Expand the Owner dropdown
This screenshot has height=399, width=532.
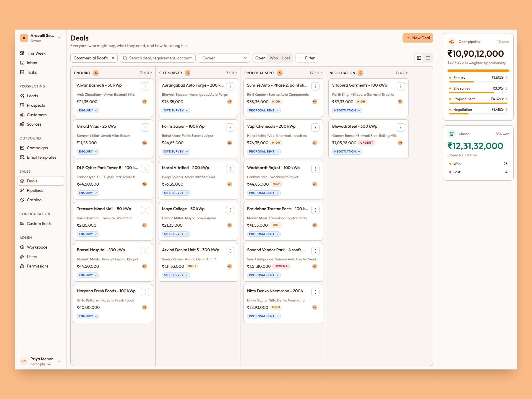tap(224, 58)
